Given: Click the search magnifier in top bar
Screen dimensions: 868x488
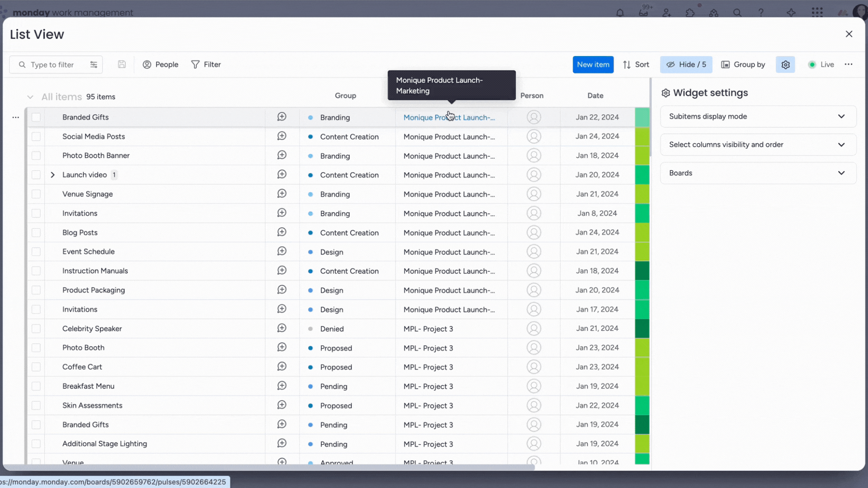Looking at the screenshot, I should [737, 13].
